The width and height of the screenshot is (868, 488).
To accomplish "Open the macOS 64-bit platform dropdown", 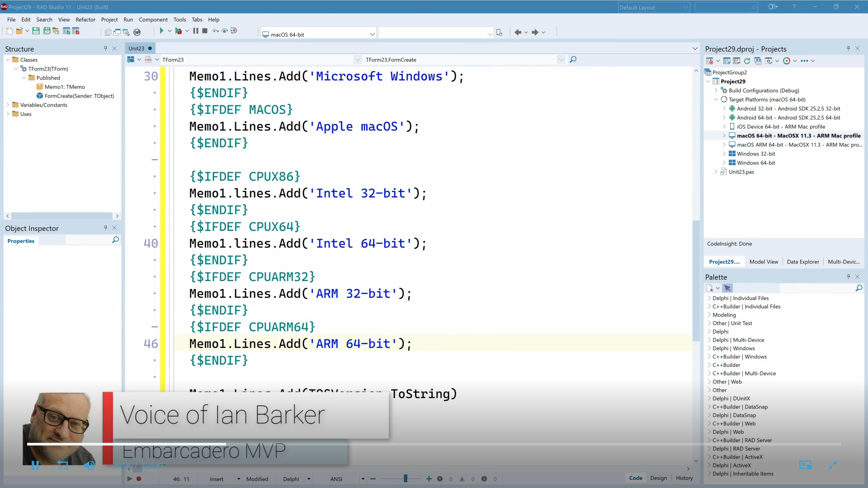I will click(372, 34).
